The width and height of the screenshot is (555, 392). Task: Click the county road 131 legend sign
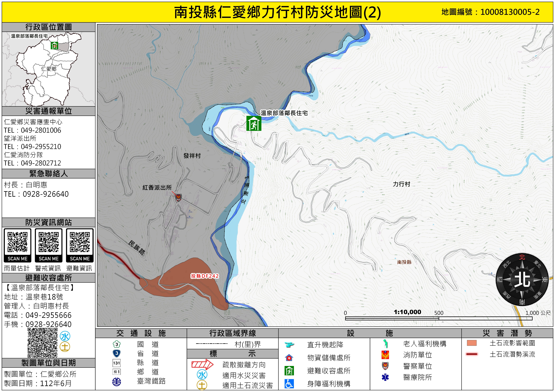tap(117, 363)
